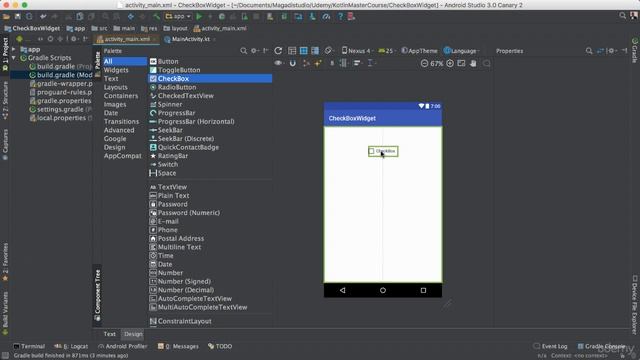Click phone preview Recents square button
This screenshot has width=640, height=360.
(x=423, y=290)
